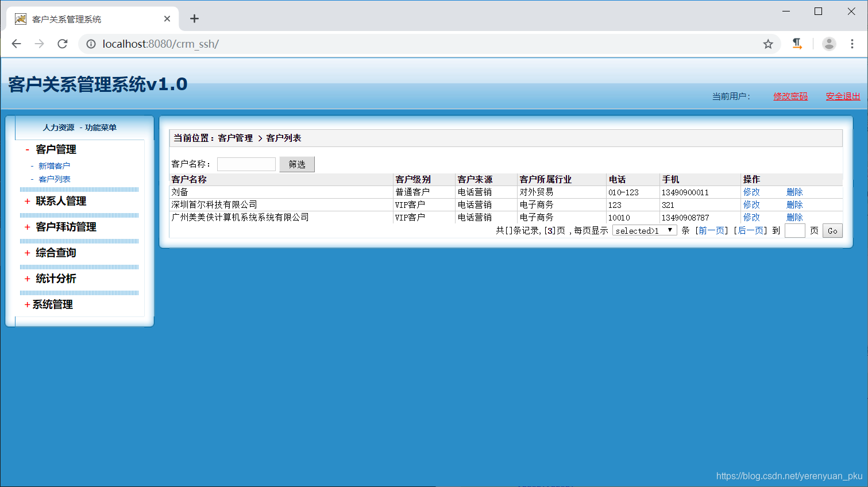Go to previous page via 前一页
The width and height of the screenshot is (868, 487).
[712, 230]
